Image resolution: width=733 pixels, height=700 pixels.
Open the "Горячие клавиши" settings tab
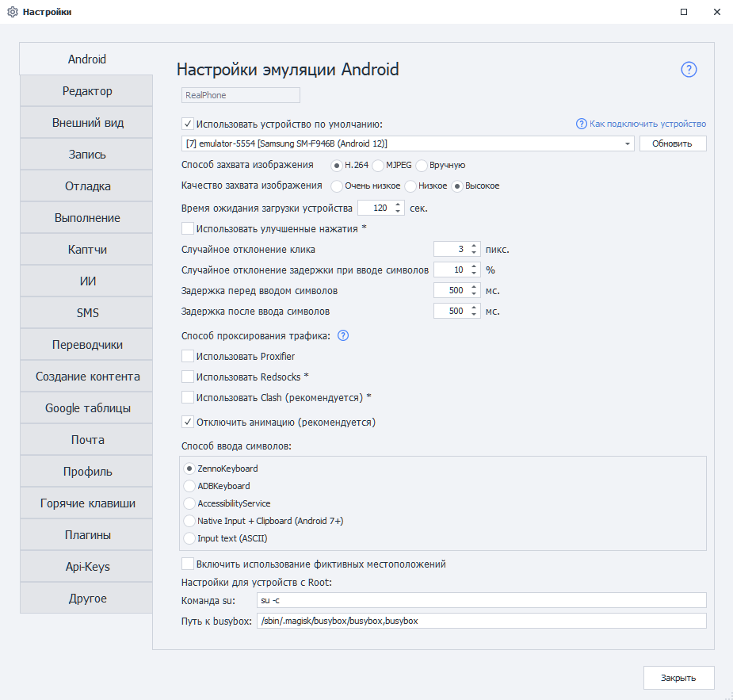(86, 503)
